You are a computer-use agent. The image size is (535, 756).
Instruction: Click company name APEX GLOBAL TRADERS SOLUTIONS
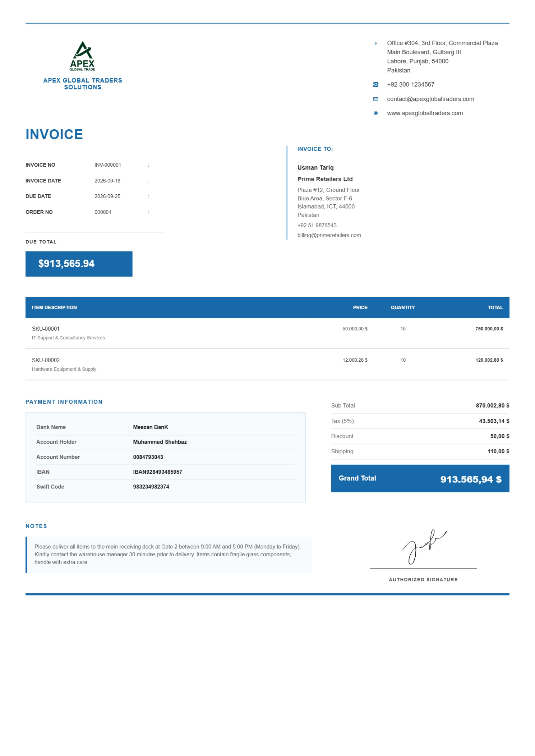[83, 84]
